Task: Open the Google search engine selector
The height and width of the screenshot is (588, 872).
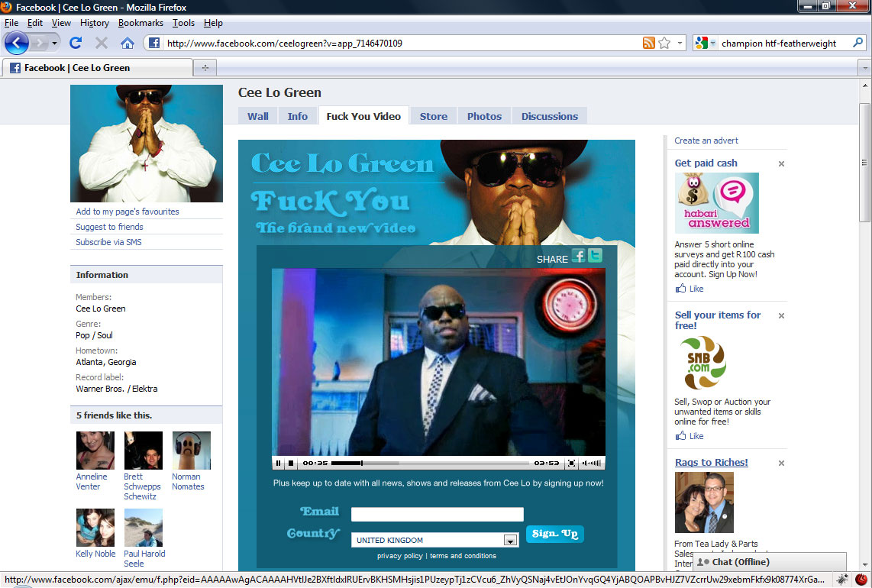Action: coord(706,43)
